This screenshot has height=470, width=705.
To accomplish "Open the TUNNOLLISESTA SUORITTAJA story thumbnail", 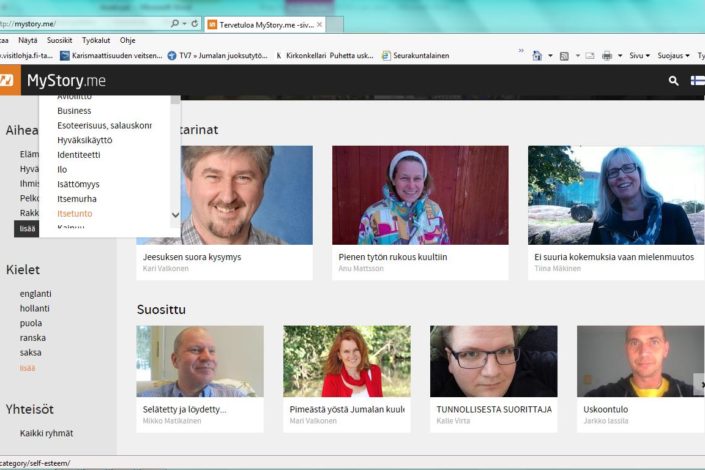I will [x=494, y=361].
